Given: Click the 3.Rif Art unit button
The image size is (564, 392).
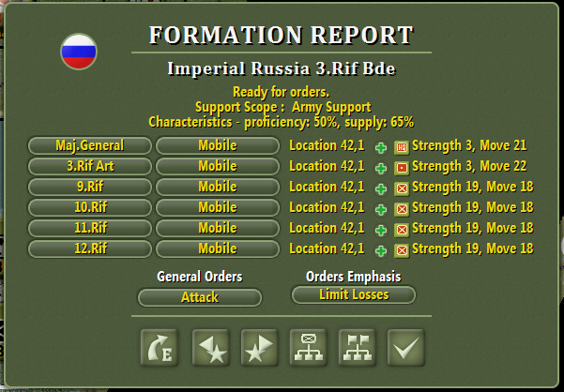Looking at the screenshot, I should [x=90, y=166].
